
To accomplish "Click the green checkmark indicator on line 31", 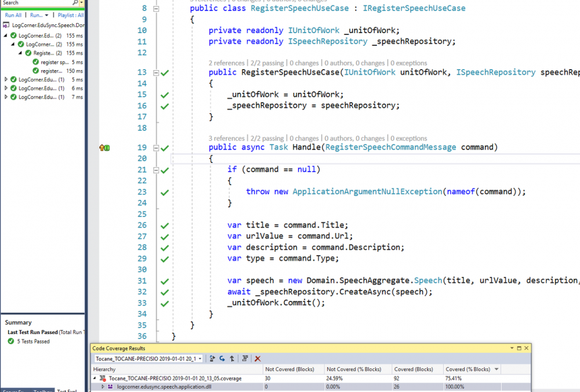I will tap(165, 281).
